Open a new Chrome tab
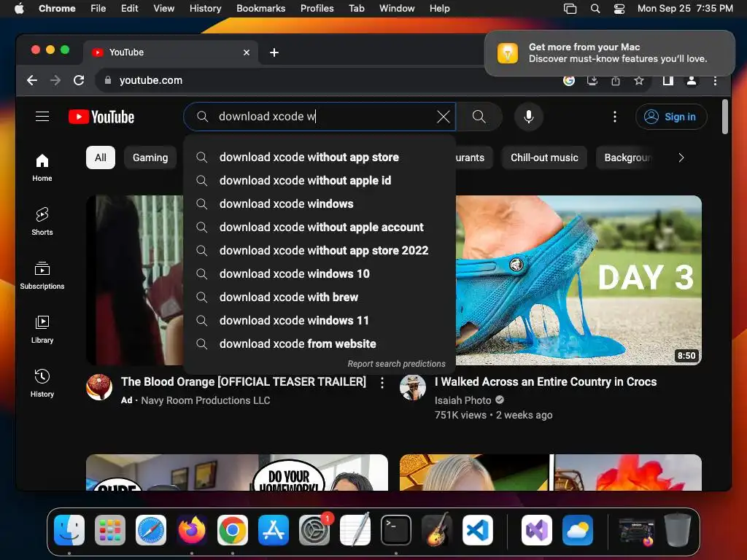Image resolution: width=747 pixels, height=560 pixels. point(274,52)
